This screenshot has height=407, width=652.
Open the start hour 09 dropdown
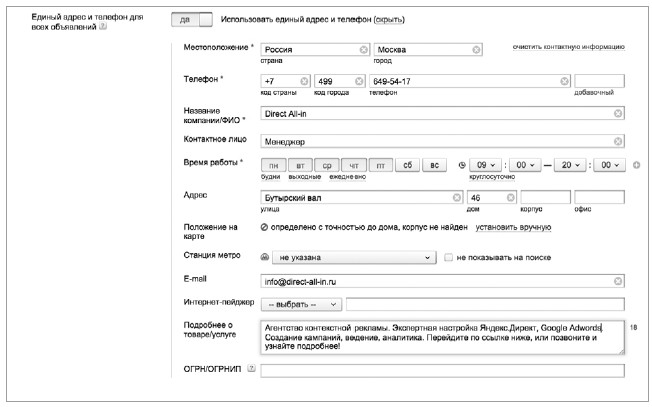pyautogui.click(x=485, y=165)
